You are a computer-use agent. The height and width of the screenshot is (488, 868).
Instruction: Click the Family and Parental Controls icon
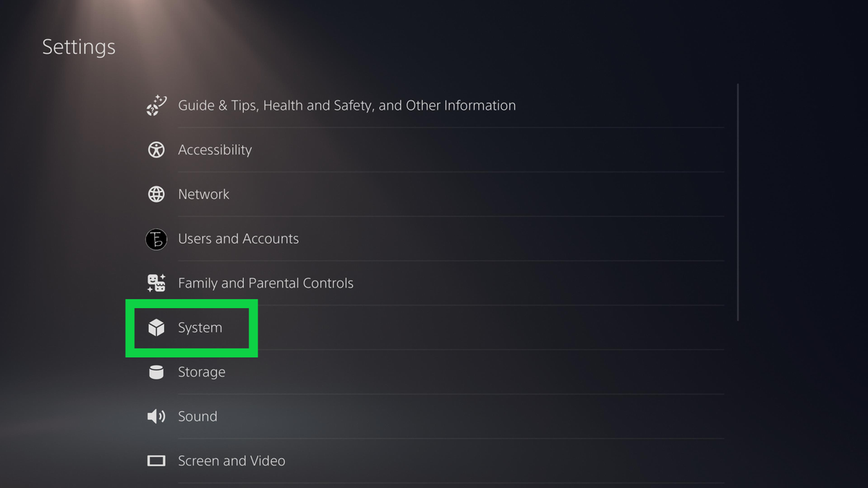156,283
